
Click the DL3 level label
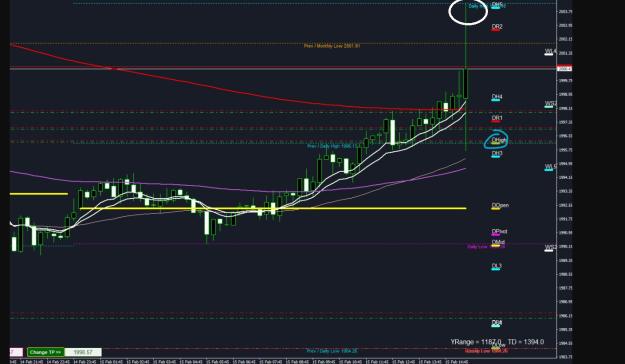point(496,266)
